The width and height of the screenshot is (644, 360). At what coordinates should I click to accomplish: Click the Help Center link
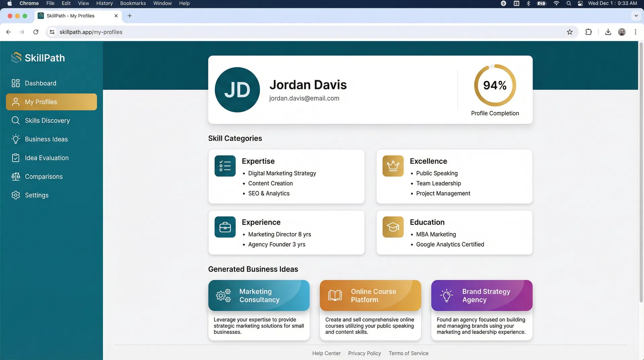click(326, 353)
